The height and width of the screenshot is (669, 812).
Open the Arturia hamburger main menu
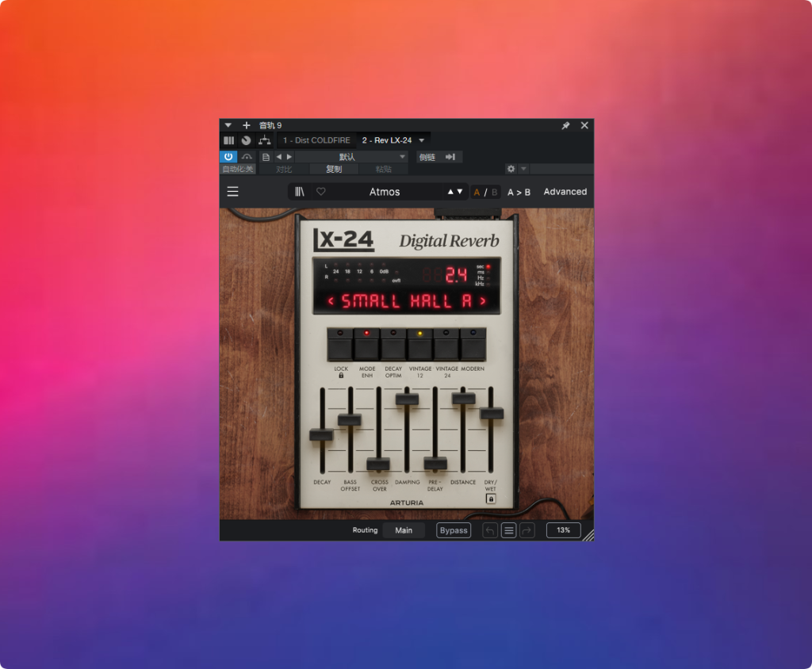233,192
